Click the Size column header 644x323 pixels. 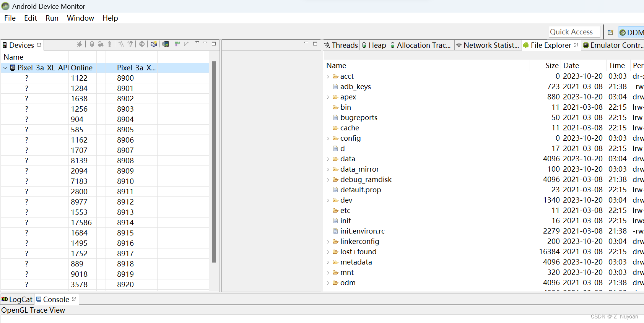[545, 65]
